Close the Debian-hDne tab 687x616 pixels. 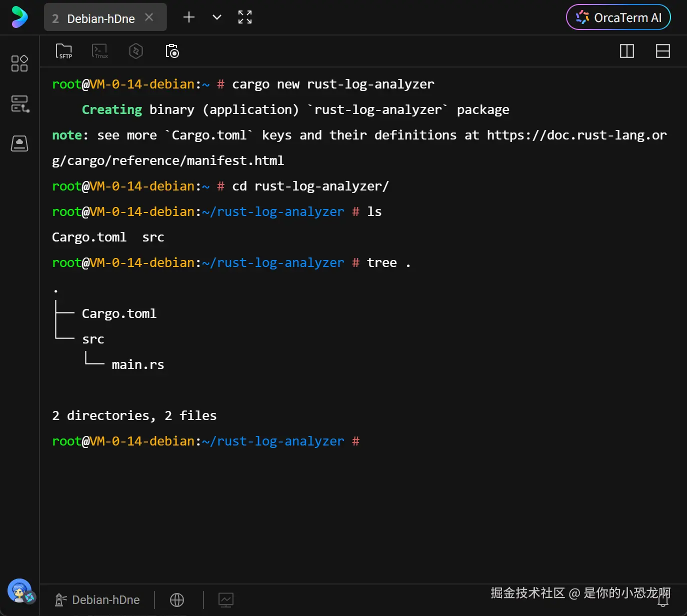tap(149, 17)
